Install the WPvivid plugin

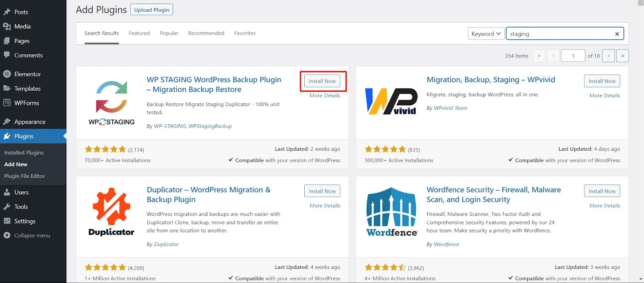[602, 81]
